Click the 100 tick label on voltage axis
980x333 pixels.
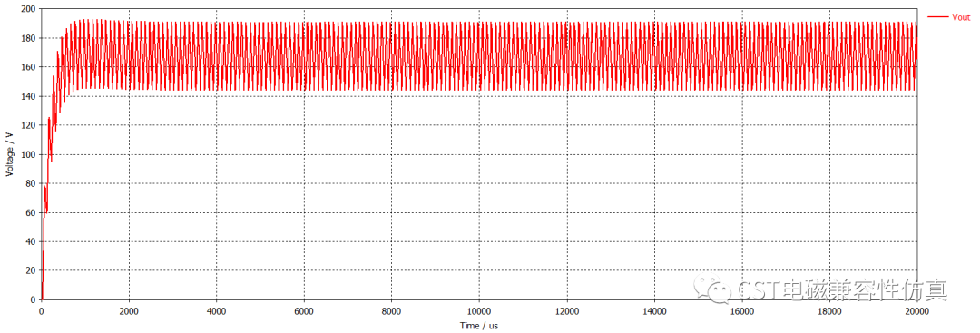coord(29,154)
